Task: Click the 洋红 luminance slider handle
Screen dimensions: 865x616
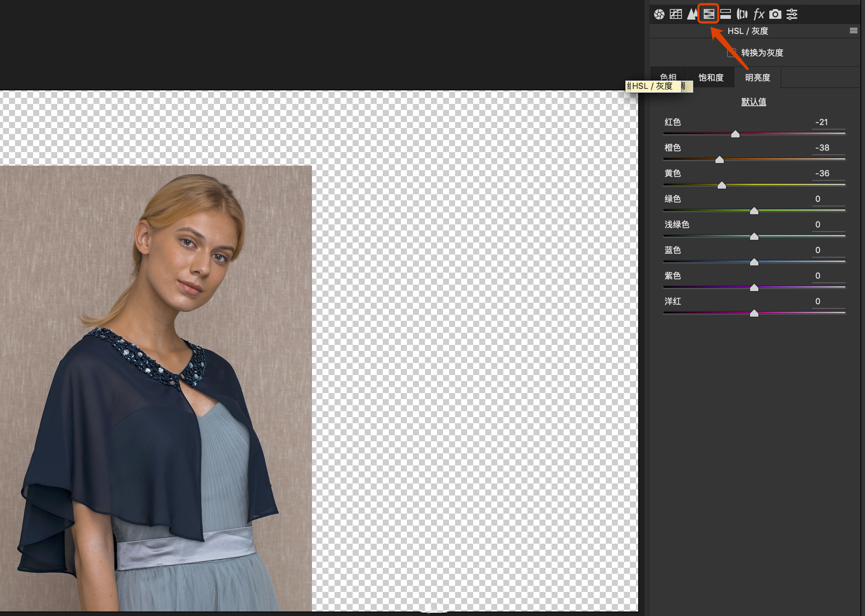Action: click(754, 313)
